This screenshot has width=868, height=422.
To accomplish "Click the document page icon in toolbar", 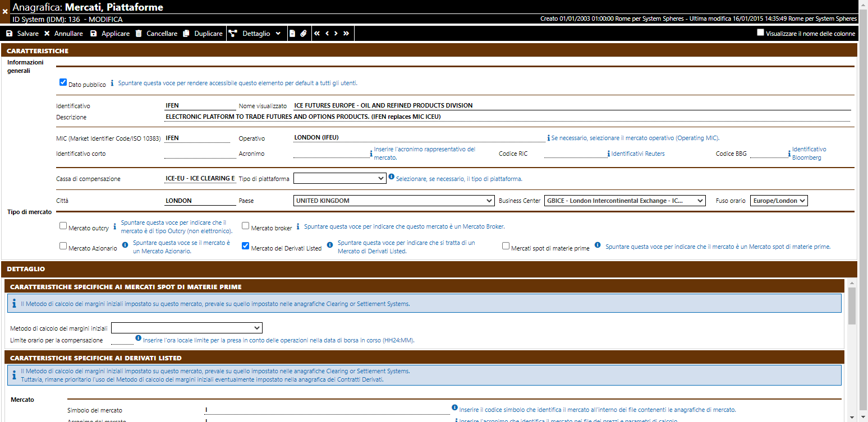I will tap(292, 34).
